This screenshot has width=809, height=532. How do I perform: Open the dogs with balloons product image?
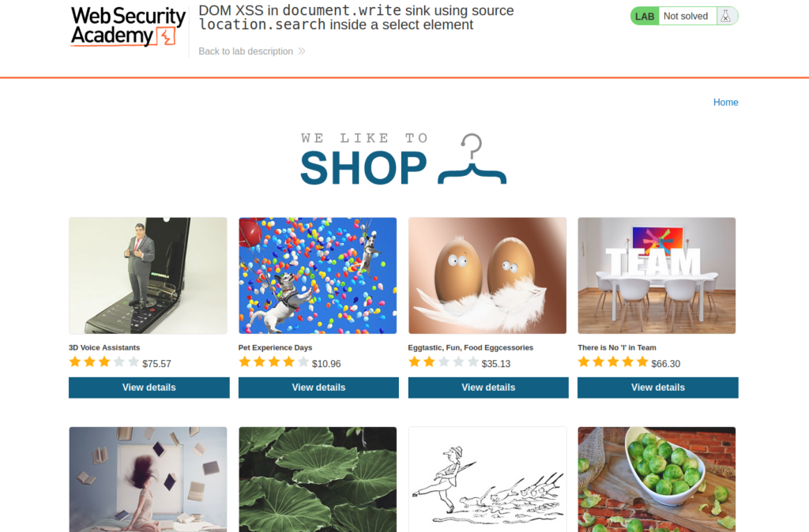[318, 275]
